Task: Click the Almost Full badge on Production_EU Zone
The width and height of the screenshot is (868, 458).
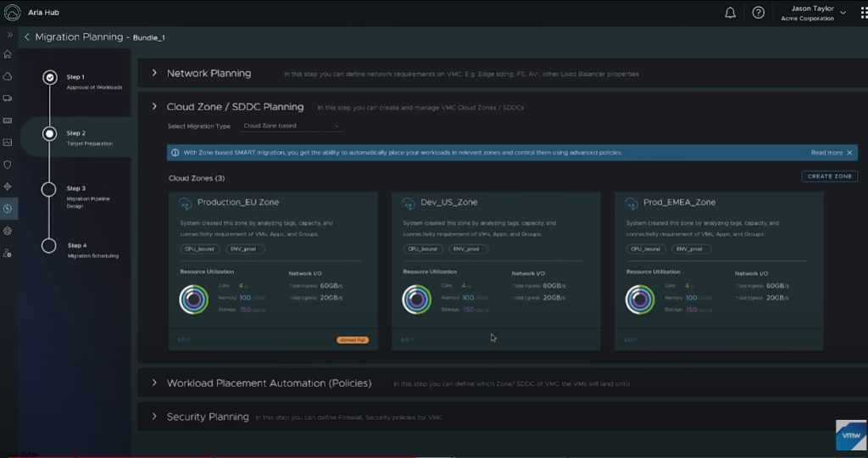Action: [353, 340]
